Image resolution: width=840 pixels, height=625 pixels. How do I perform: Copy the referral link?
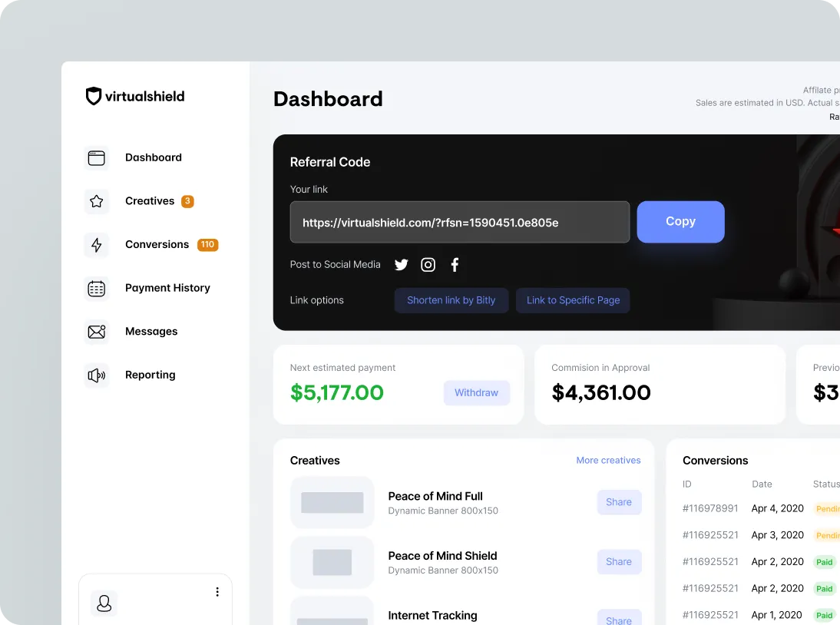point(680,221)
